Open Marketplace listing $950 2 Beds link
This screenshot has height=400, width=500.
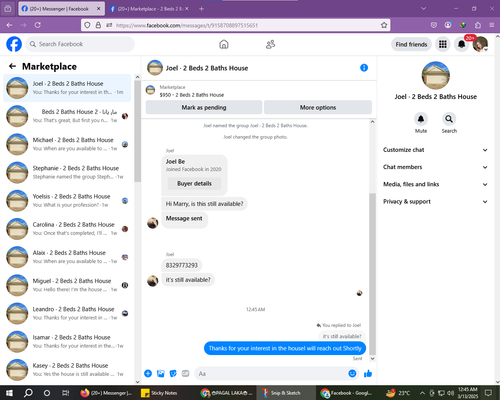[192, 95]
